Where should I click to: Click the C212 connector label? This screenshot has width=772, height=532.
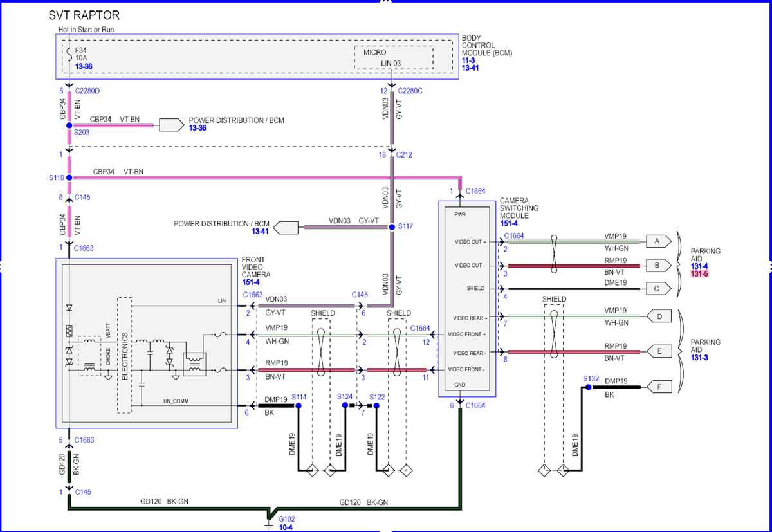pos(404,155)
